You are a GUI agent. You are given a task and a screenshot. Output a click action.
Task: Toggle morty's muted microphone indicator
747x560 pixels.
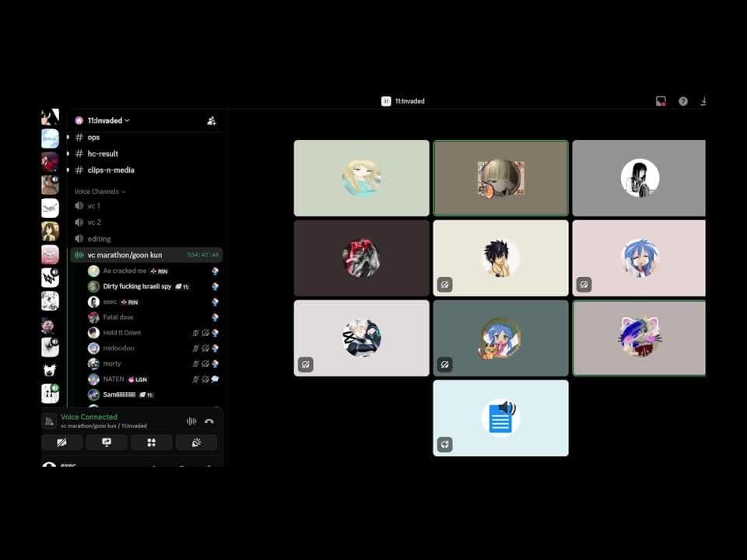coord(195,363)
